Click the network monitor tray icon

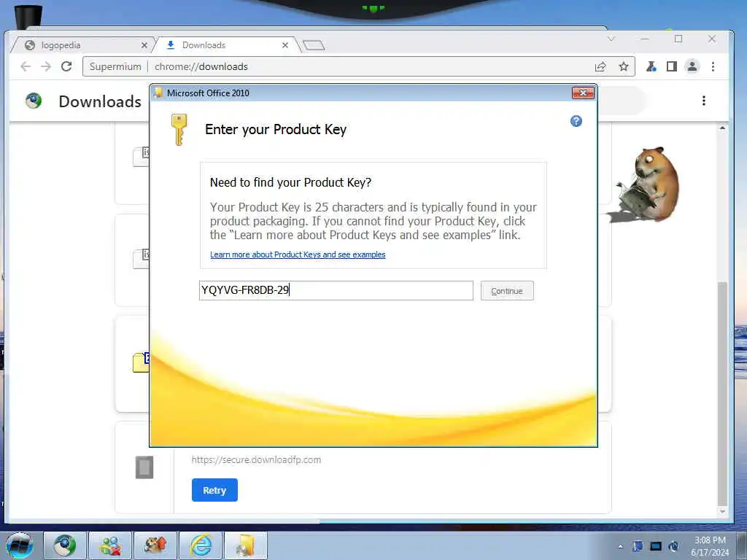(656, 546)
